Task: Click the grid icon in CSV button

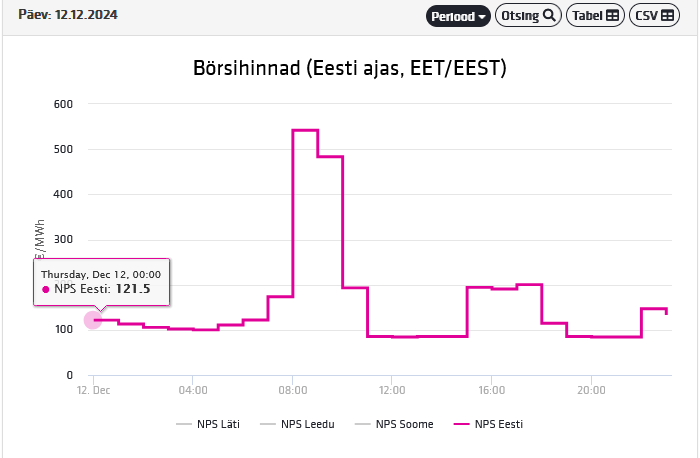Action: [667, 16]
